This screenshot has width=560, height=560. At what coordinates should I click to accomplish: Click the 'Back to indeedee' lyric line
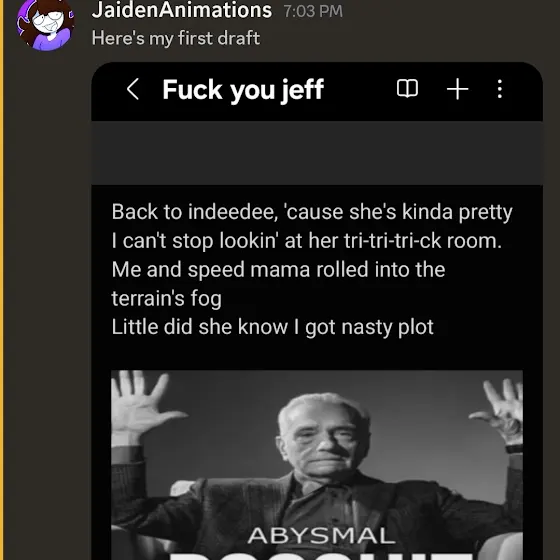click(312, 212)
